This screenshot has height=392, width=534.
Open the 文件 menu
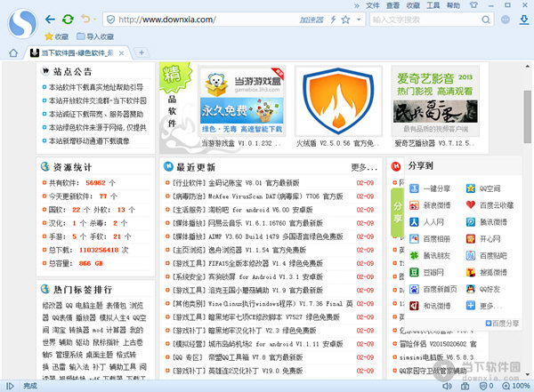pos(373,5)
